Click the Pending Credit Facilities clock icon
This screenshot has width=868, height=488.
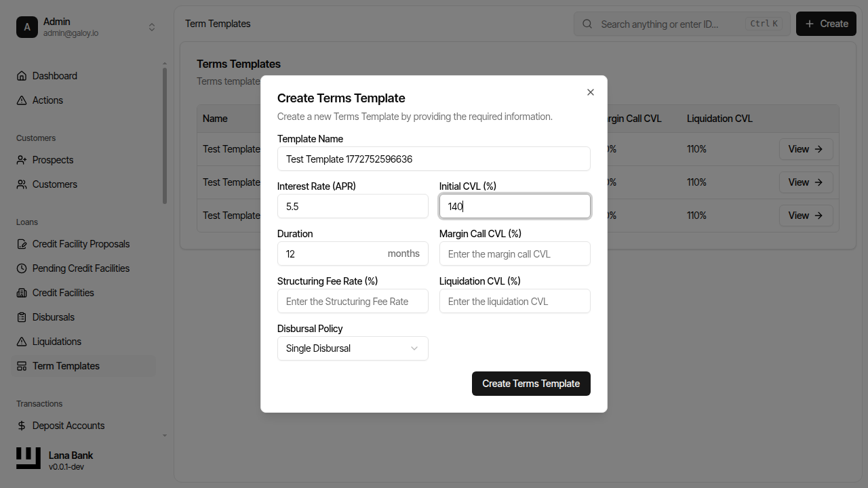coord(22,268)
